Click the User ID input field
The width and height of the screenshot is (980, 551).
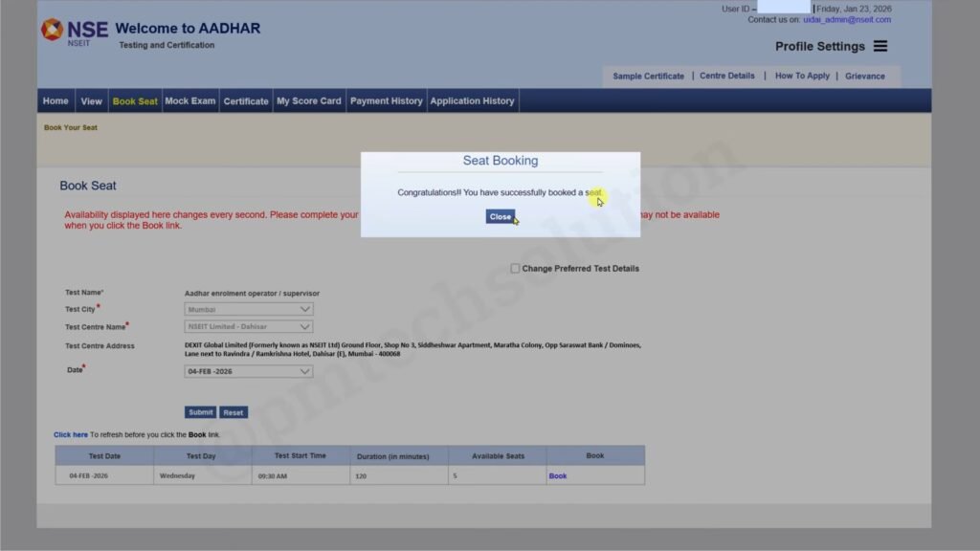click(787, 8)
